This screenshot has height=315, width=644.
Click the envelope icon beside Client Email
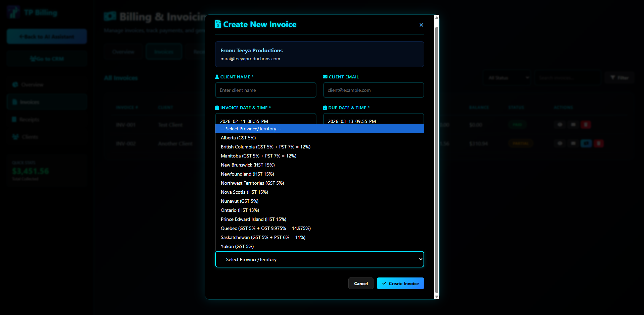(325, 77)
